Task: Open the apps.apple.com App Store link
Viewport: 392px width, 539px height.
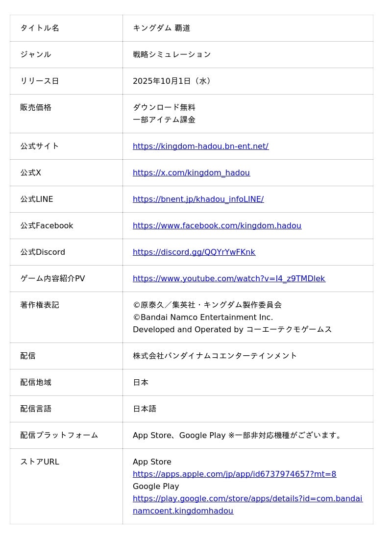Action: pos(234,474)
